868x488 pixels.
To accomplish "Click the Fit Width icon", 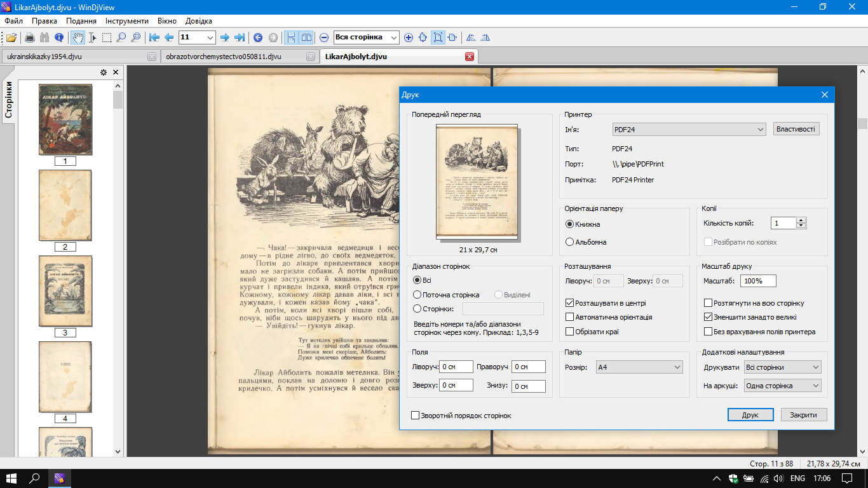I will click(x=453, y=37).
